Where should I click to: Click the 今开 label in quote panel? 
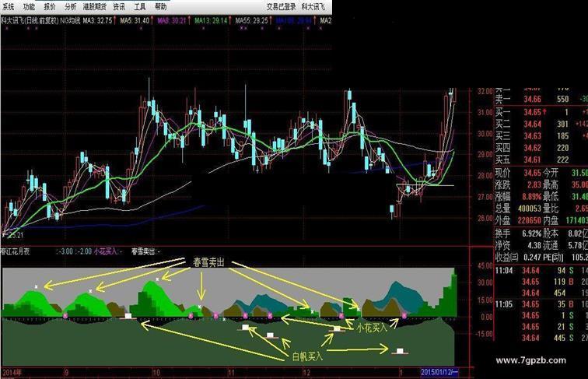point(551,173)
